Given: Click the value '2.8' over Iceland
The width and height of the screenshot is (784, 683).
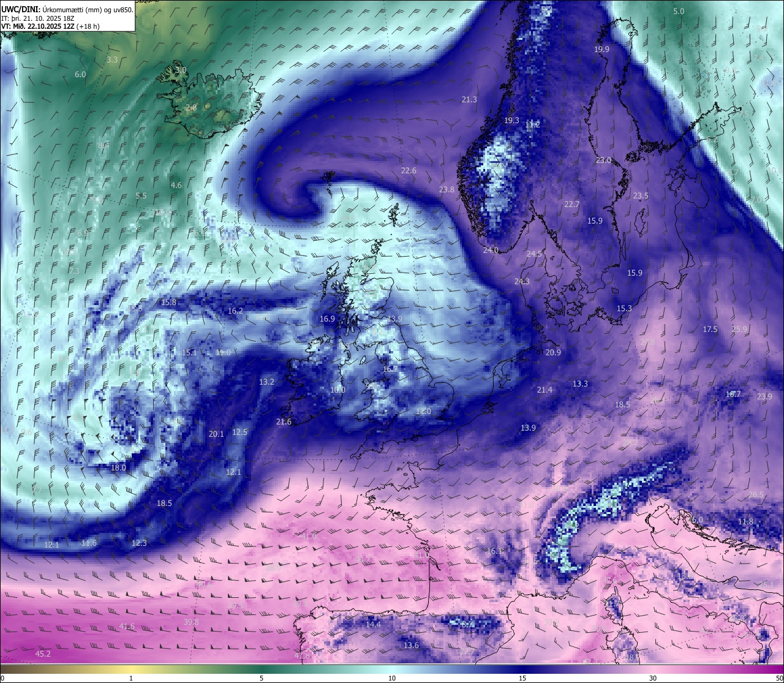Looking at the screenshot, I should (191, 107).
